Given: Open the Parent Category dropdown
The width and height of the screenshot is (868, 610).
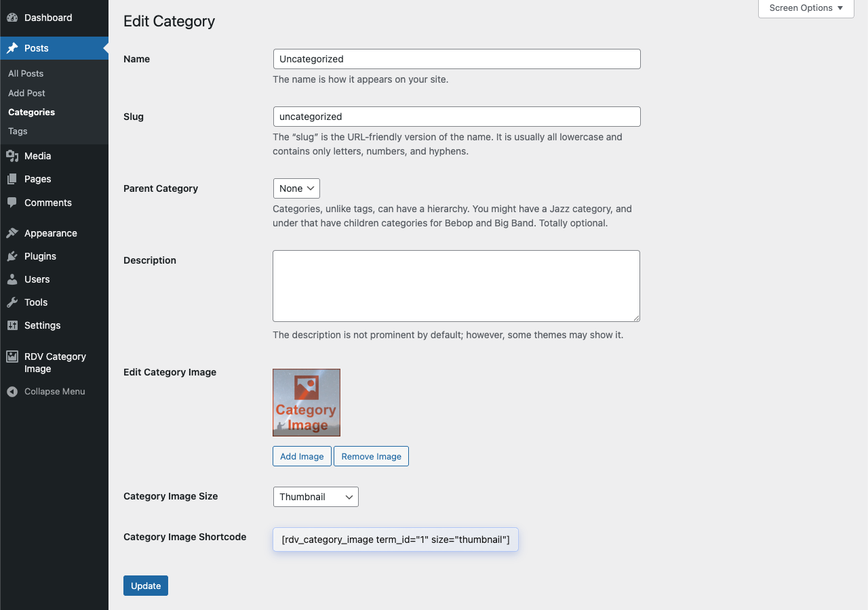Looking at the screenshot, I should (296, 188).
